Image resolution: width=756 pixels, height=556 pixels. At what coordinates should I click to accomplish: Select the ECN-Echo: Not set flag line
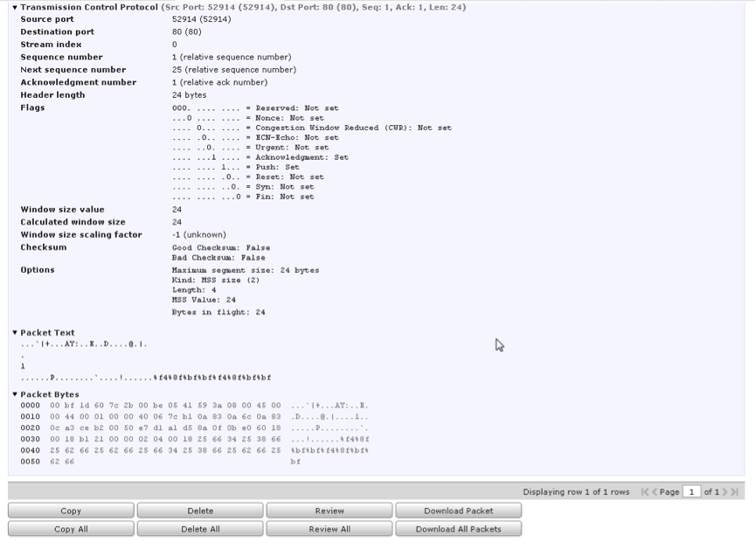click(255, 137)
